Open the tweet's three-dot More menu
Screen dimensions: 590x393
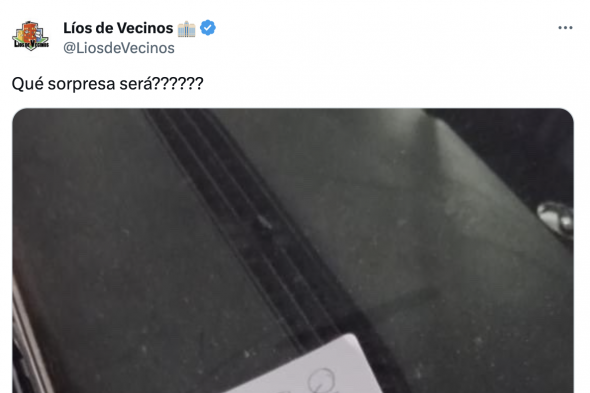point(565,28)
